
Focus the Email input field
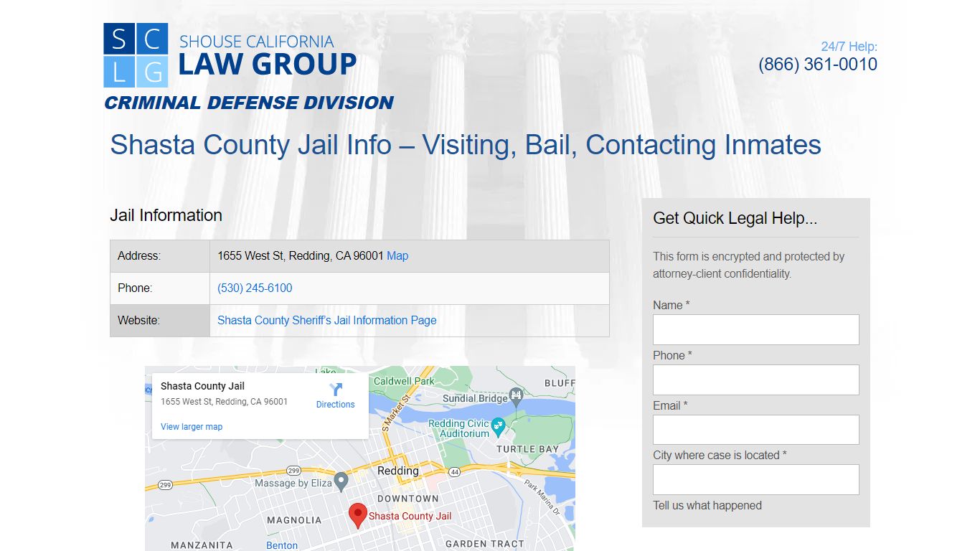point(756,430)
